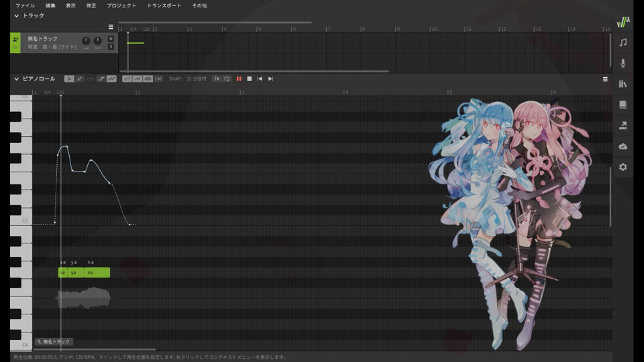Open the Settings gear panel
This screenshot has width=644, height=362.
(623, 167)
